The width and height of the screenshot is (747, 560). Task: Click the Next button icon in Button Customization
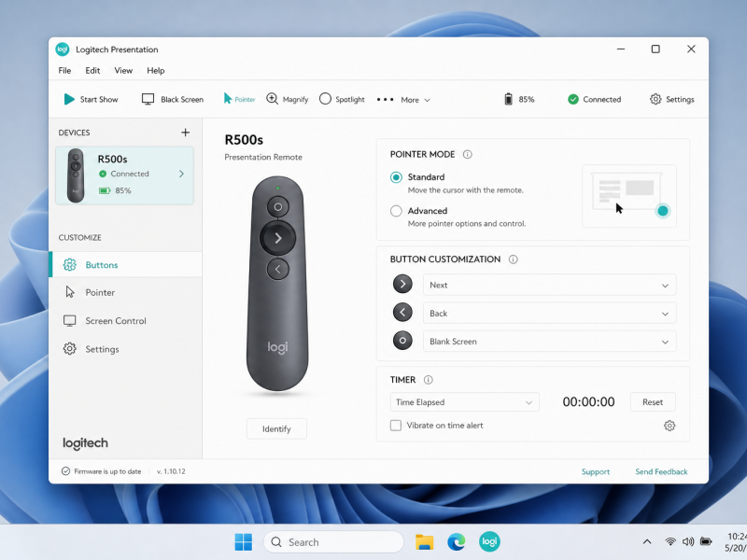402,284
